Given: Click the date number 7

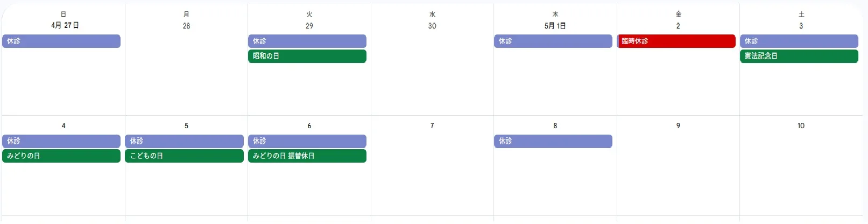Looking at the screenshot, I should 432,126.
